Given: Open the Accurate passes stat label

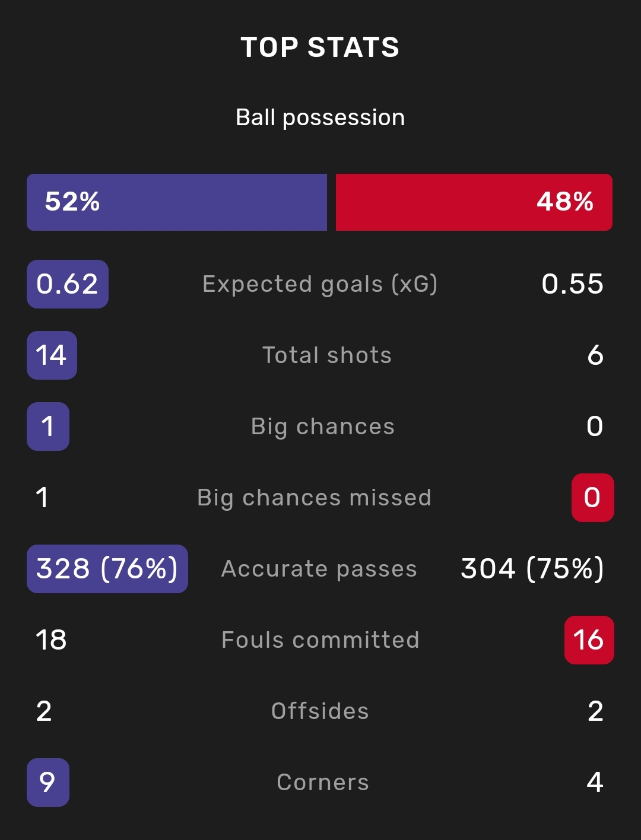Looking at the screenshot, I should click(319, 569).
